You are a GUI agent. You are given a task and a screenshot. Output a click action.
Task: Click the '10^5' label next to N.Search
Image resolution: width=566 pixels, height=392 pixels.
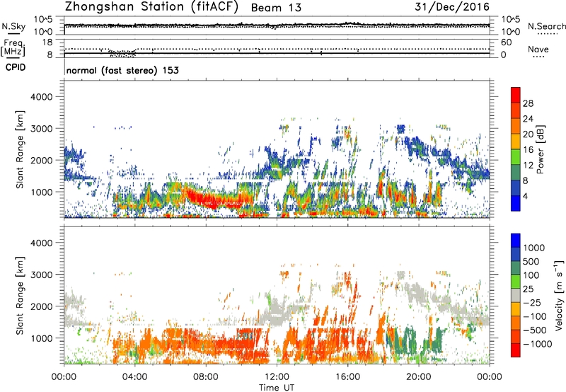coord(511,20)
